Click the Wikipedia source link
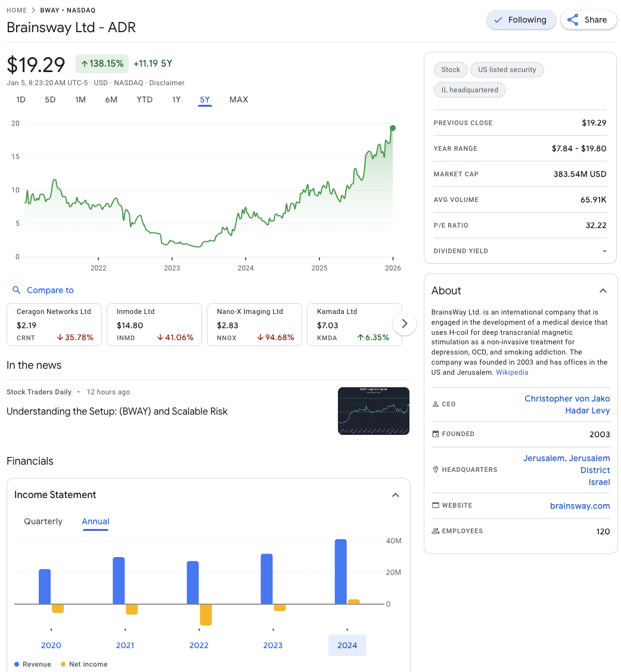621x672 pixels. click(512, 372)
